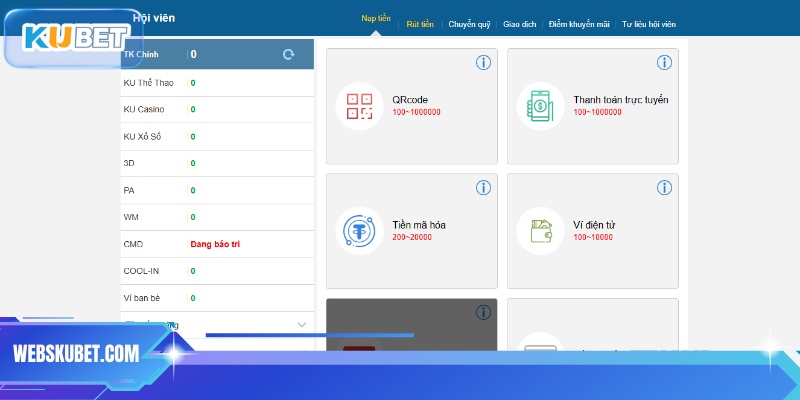This screenshot has height=400, width=800.
Task: Click the KU Xổ Số account row
Action: 217,137
